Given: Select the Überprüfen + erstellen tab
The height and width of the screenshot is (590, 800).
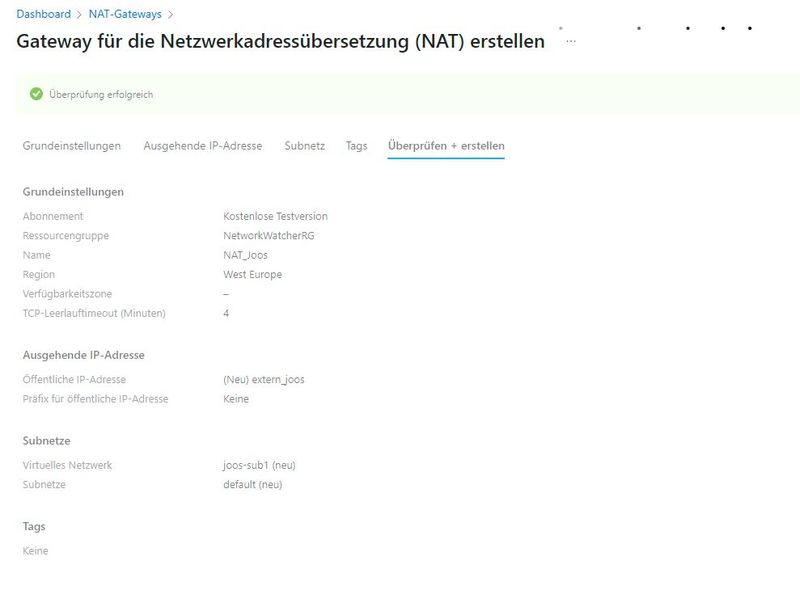Looking at the screenshot, I should pyautogui.click(x=445, y=144).
